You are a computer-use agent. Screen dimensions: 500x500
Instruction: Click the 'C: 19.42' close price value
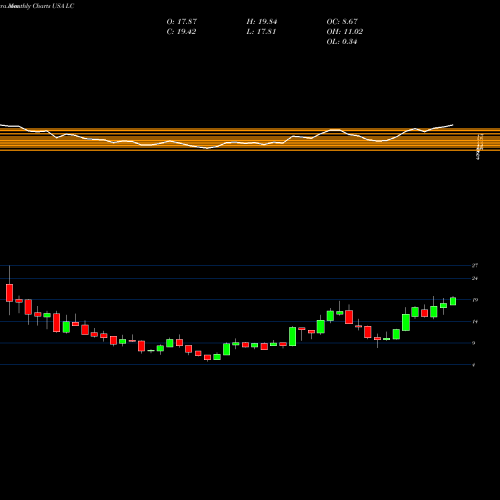point(181,32)
